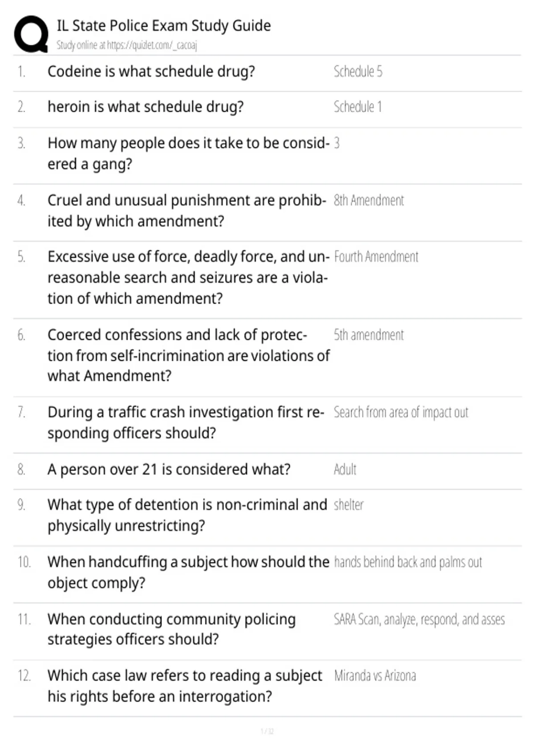Image resolution: width=534 pixels, height=756 pixels.
Task: Click the Fourth Amendment answer
Action: pyautogui.click(x=376, y=257)
